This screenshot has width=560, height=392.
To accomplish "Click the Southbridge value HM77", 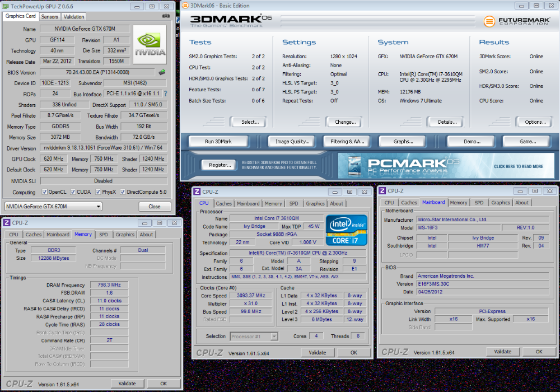I will coord(483,246).
